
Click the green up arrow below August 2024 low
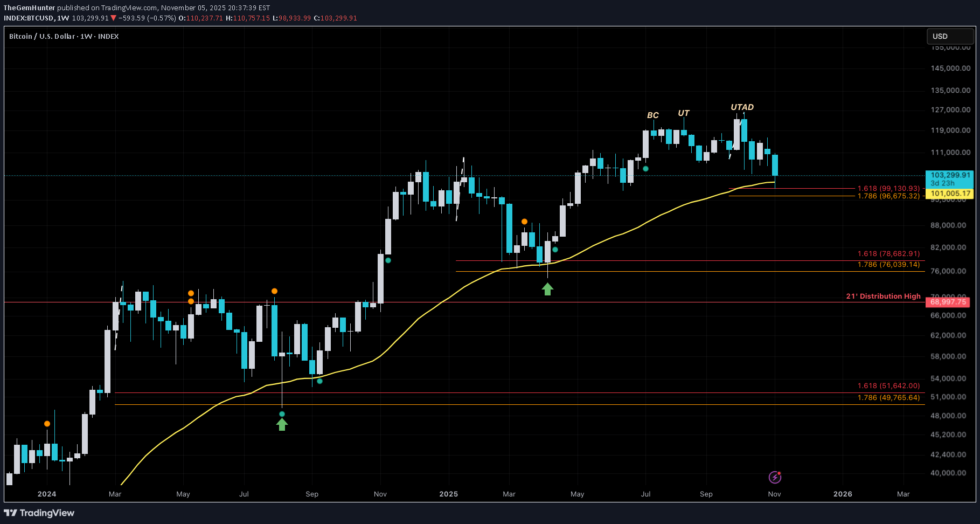282,425
